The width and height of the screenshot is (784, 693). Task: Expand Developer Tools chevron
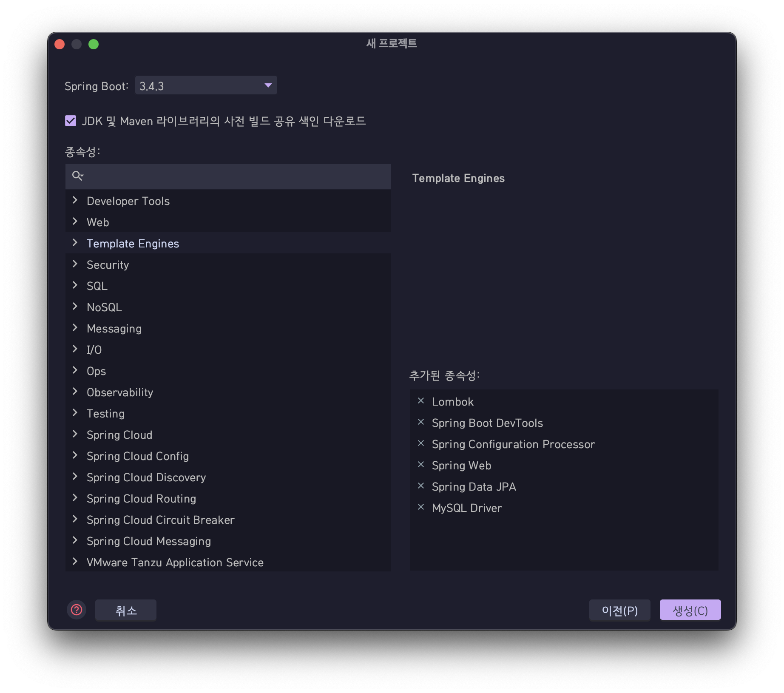point(75,200)
